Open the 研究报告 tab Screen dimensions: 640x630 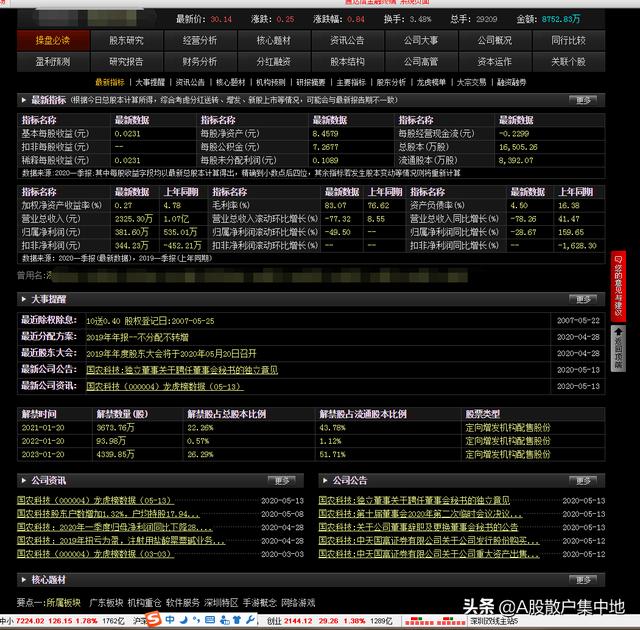[x=127, y=62]
